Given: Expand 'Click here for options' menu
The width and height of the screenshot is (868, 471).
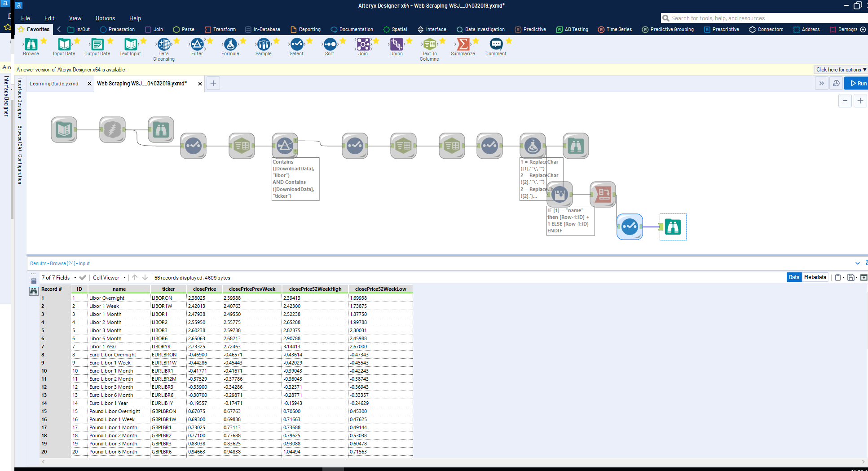Looking at the screenshot, I should (x=840, y=70).
